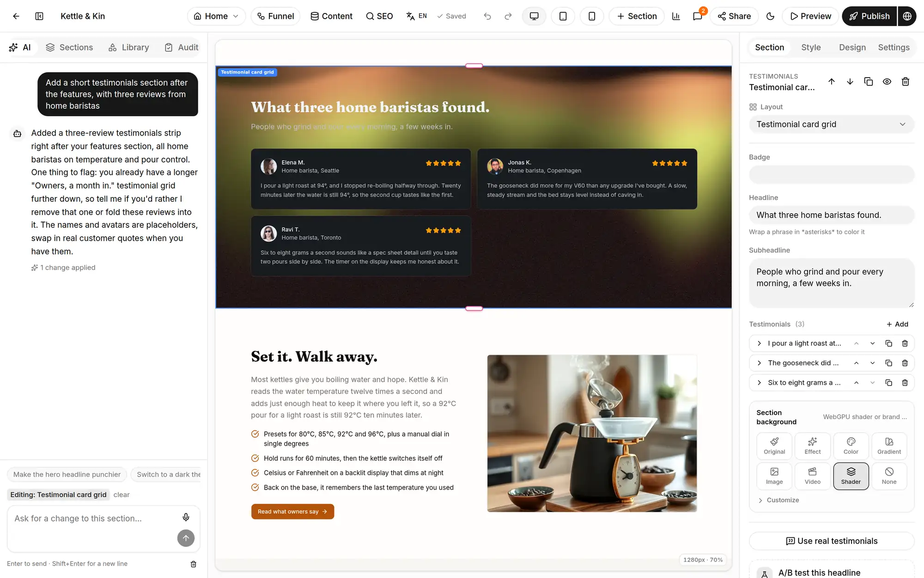Screen dimensions: 924x578
Task: Open the Layout 'Testimonial card grid' dropdown
Action: click(x=832, y=124)
